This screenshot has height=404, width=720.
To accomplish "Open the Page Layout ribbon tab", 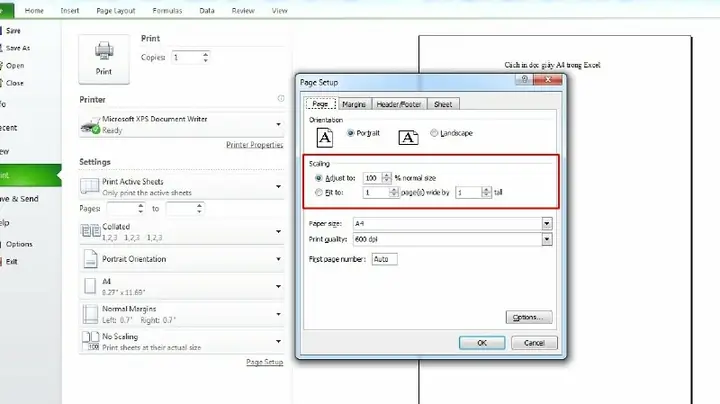I will 116,11.
